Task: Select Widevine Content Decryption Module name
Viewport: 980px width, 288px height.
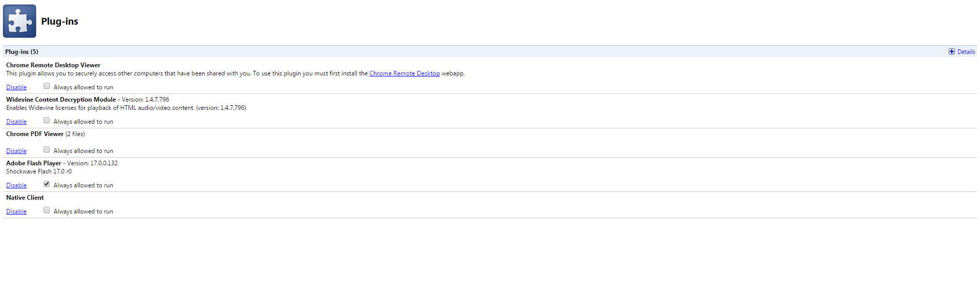Action: point(61,100)
